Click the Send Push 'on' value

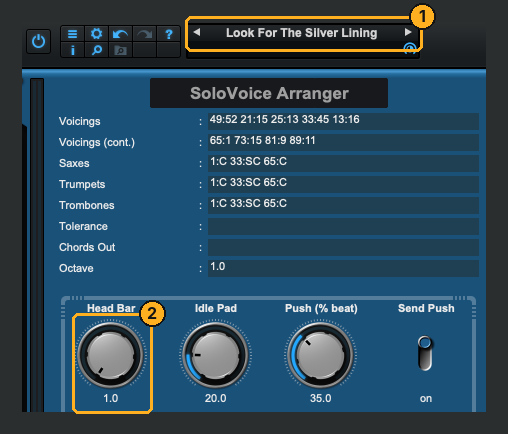(x=426, y=399)
